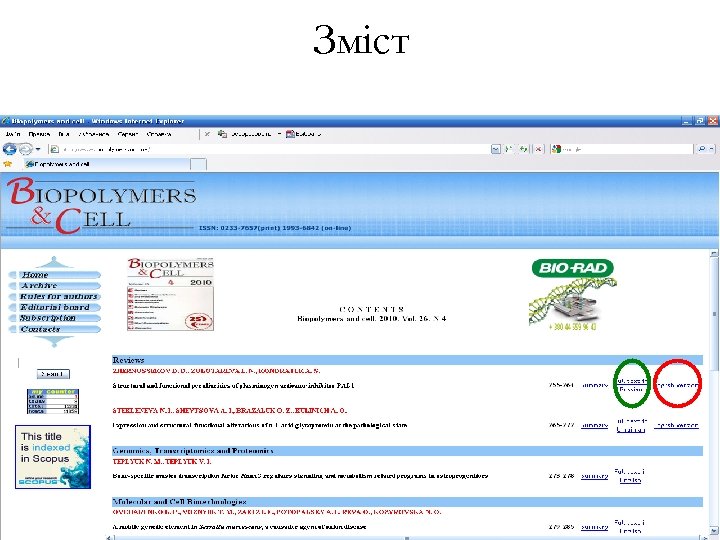Open full text English link for Teplyuk article
This screenshot has height=540, width=720.
pyautogui.click(x=630, y=476)
